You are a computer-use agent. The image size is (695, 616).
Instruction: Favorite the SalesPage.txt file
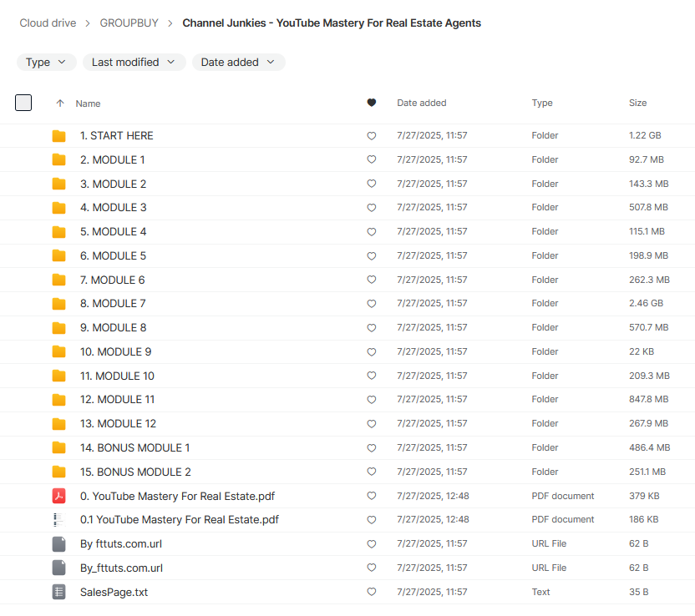coord(372,592)
